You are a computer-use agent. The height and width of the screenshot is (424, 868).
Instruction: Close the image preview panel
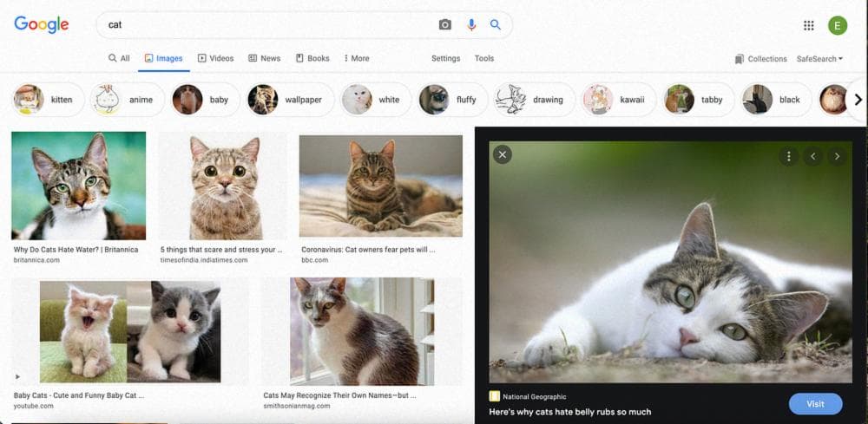pyautogui.click(x=503, y=154)
